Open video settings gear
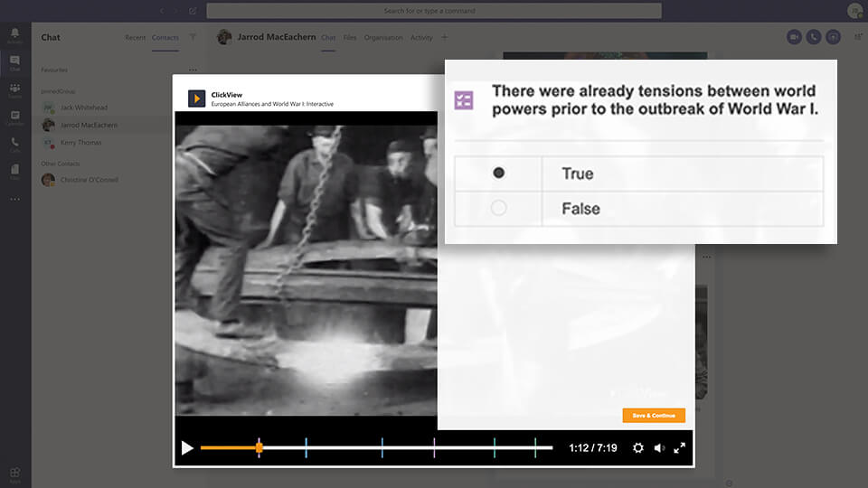The height and width of the screenshot is (488, 868). coord(638,448)
